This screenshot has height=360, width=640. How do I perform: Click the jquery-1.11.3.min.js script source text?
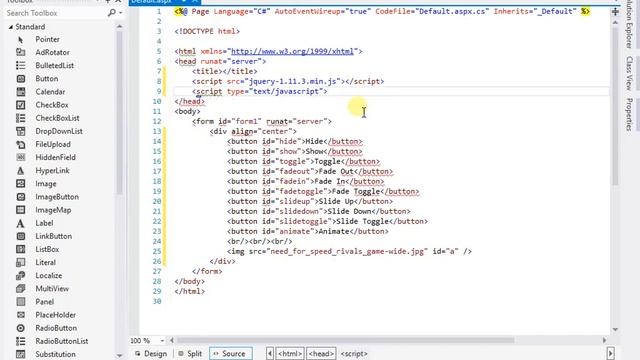[294, 81]
